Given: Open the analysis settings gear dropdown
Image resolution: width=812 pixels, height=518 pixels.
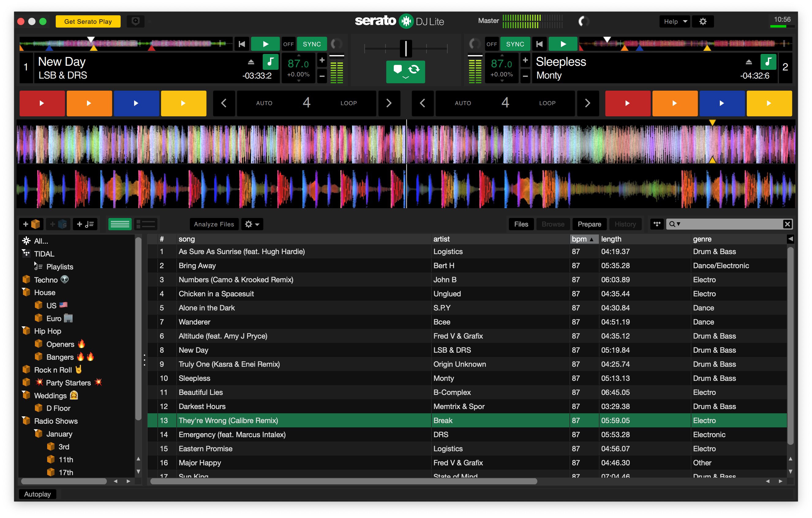Looking at the screenshot, I should pyautogui.click(x=252, y=224).
